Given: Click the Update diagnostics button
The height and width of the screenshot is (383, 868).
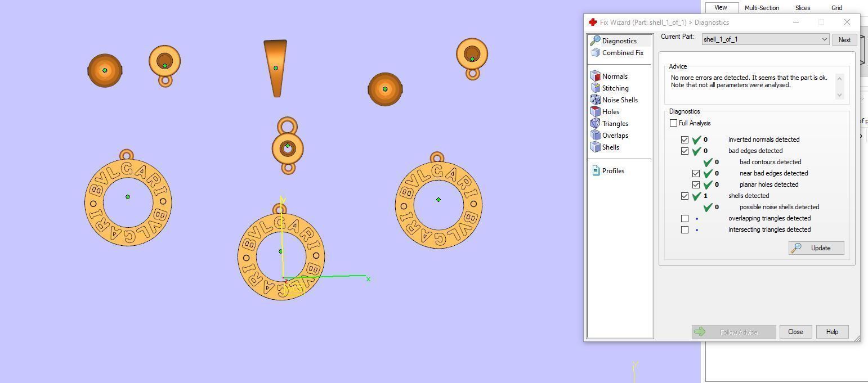Looking at the screenshot, I should pyautogui.click(x=816, y=248).
